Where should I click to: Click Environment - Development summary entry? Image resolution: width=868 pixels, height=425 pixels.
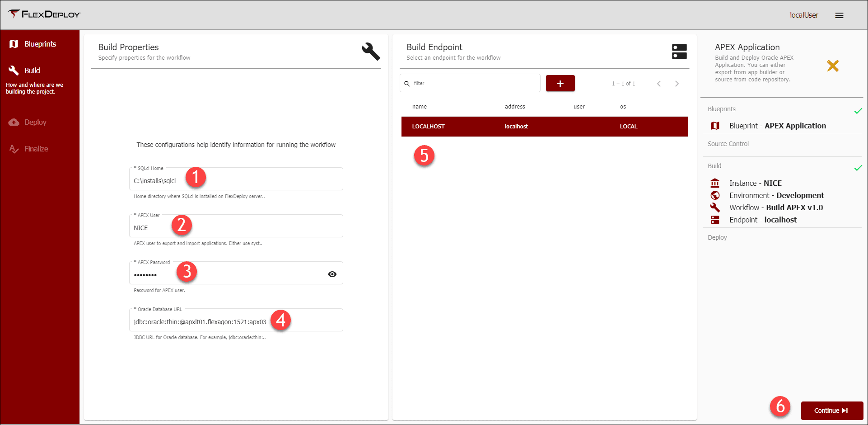click(776, 195)
